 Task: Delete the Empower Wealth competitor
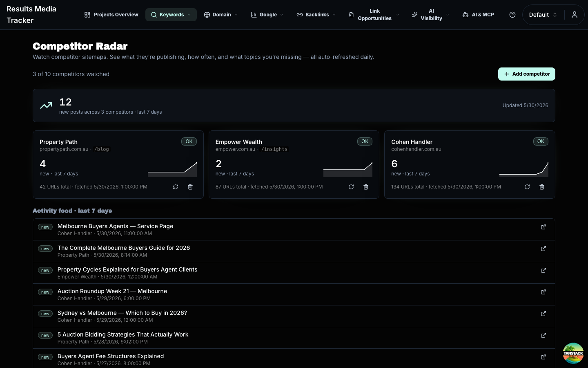click(366, 187)
